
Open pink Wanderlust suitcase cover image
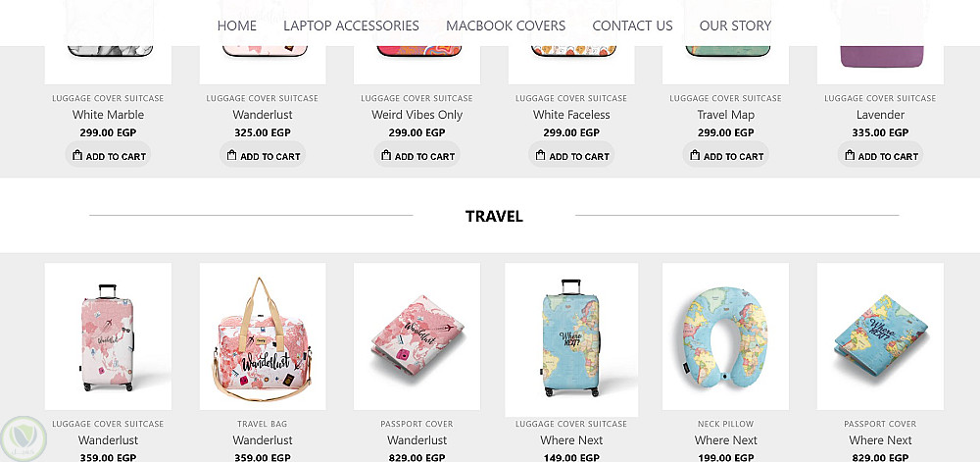[x=108, y=336]
